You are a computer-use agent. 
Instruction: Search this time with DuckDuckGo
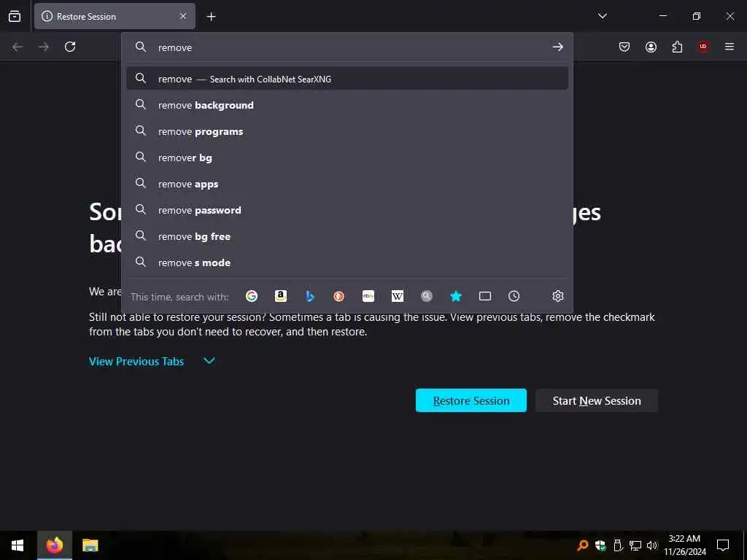coord(338,296)
